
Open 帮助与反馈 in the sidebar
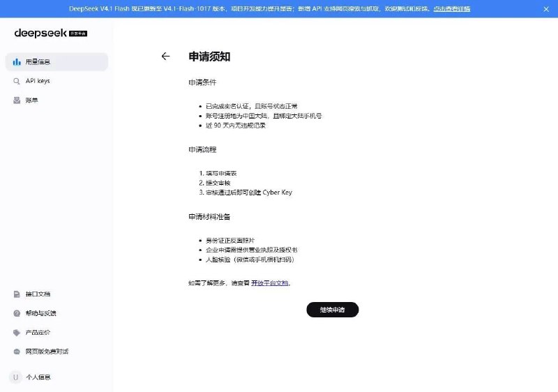click(x=56, y=313)
